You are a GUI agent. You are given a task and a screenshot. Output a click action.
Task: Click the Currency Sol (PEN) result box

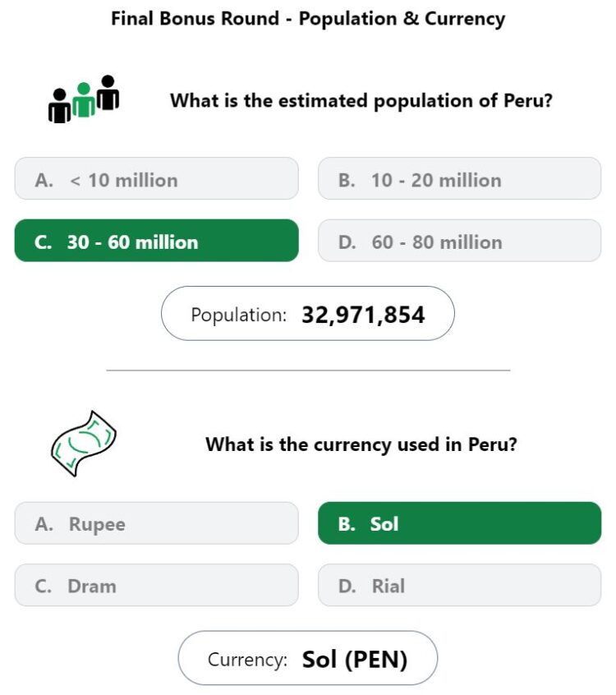pyautogui.click(x=307, y=658)
